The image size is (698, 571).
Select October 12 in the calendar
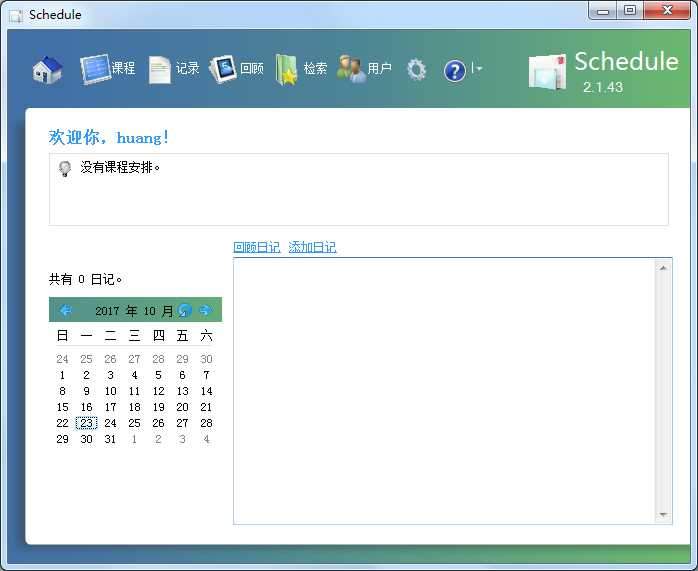point(158,391)
